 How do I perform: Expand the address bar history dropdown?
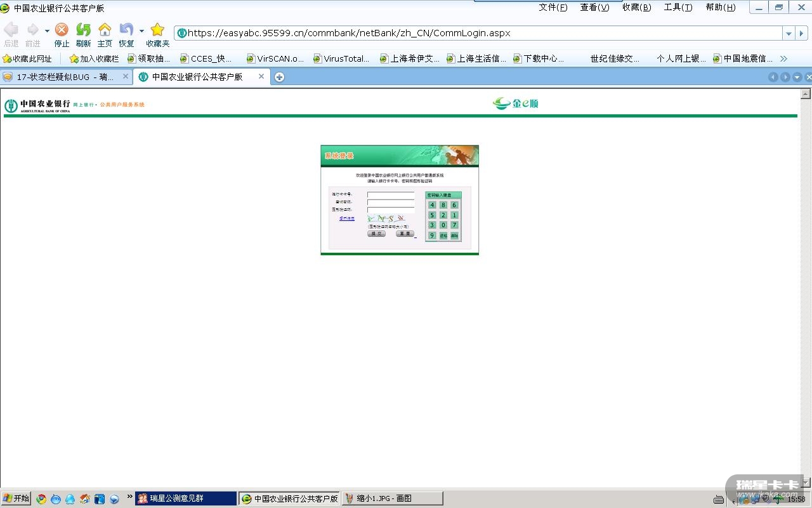pyautogui.click(x=789, y=33)
